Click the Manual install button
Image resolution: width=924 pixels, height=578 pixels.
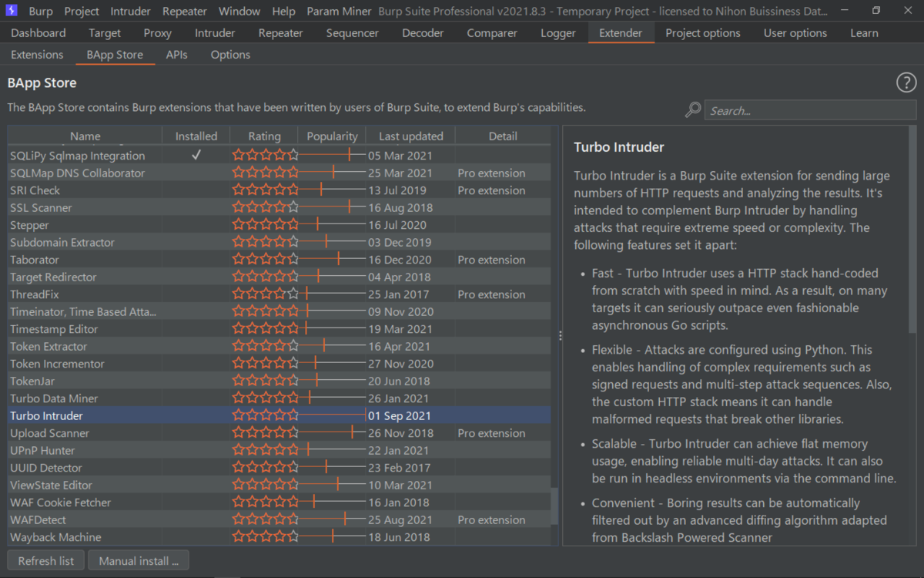tap(139, 561)
